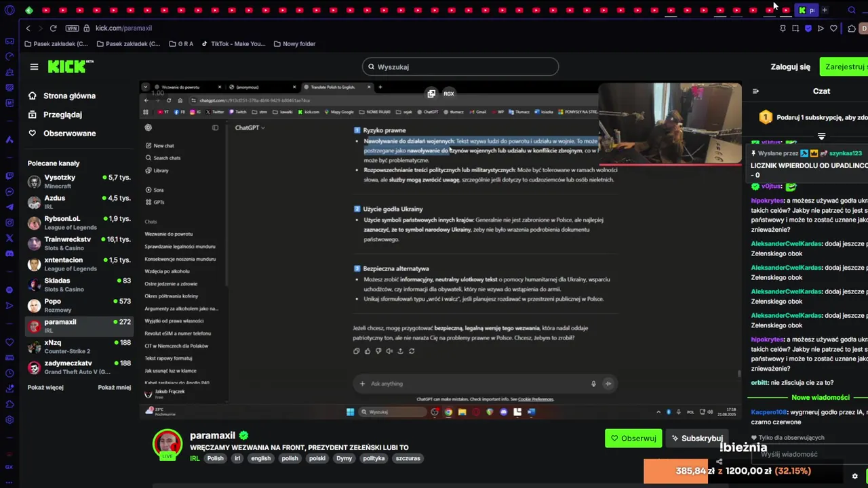Open the X icon in Opera sidebar

(x=9, y=238)
